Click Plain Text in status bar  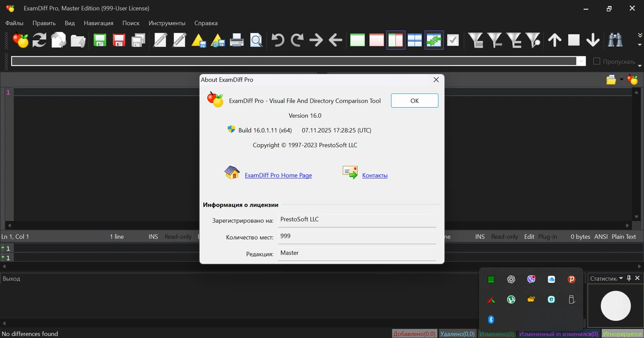coord(624,237)
